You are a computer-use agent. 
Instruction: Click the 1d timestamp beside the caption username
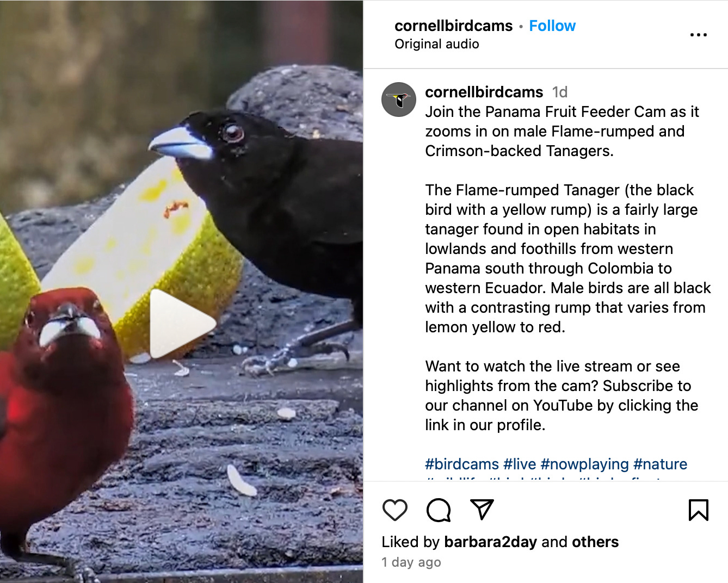coord(560,92)
